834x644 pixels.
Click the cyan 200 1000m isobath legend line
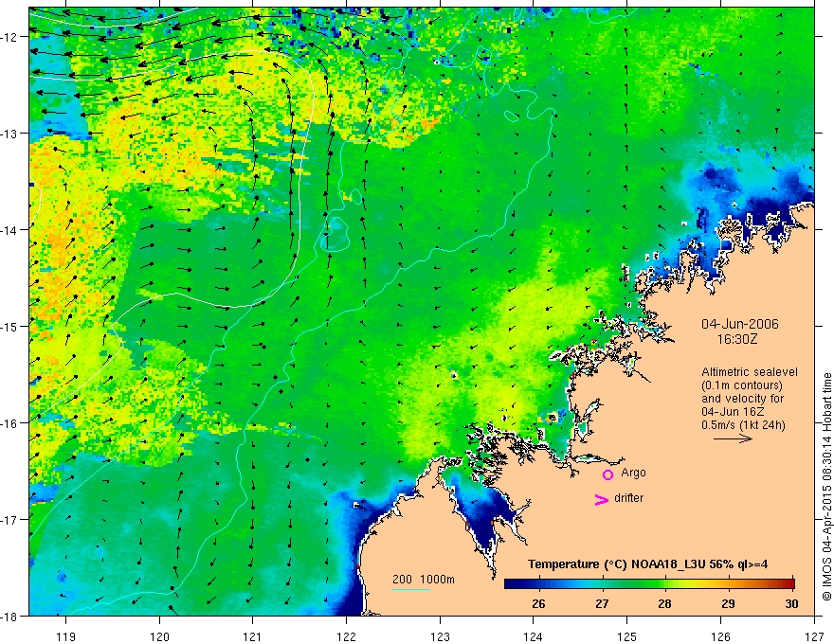pyautogui.click(x=411, y=589)
